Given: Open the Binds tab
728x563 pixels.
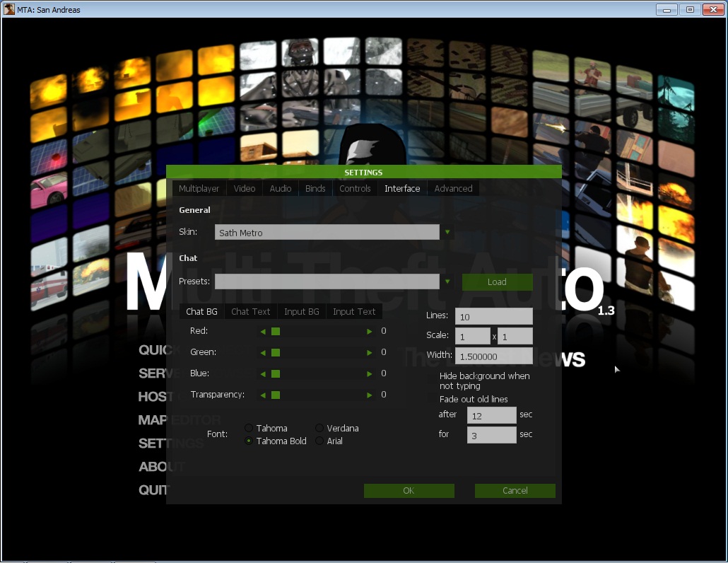Looking at the screenshot, I should click(315, 189).
